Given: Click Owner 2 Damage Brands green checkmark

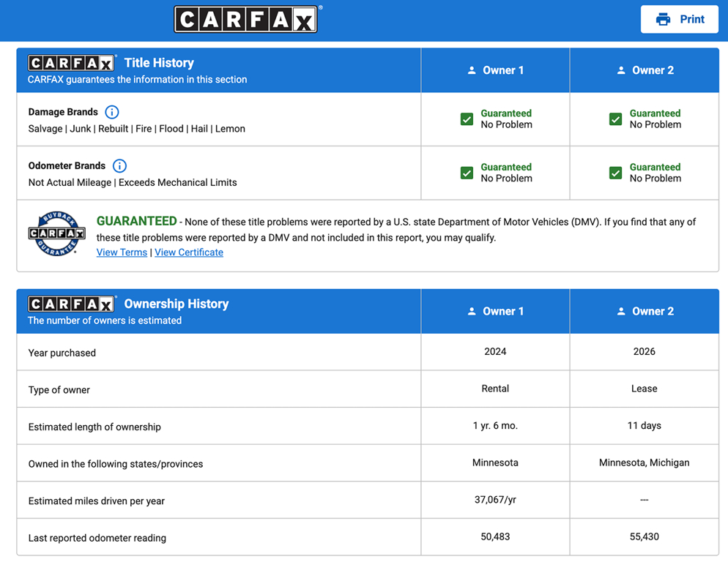Looking at the screenshot, I should pos(615,119).
